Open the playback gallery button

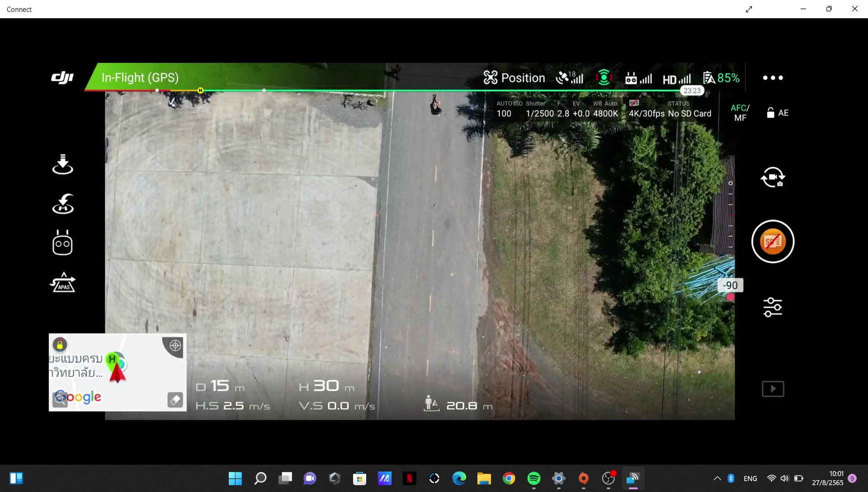[773, 388]
